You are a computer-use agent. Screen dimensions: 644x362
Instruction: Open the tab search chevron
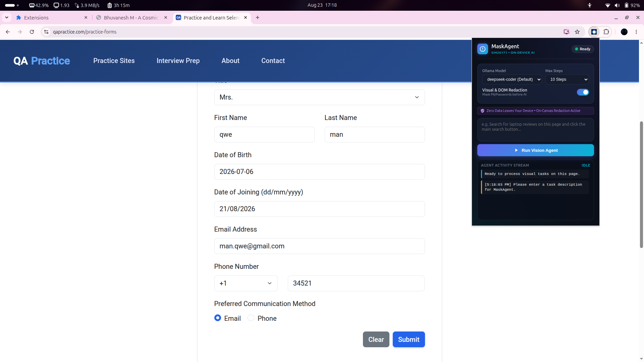7,17
